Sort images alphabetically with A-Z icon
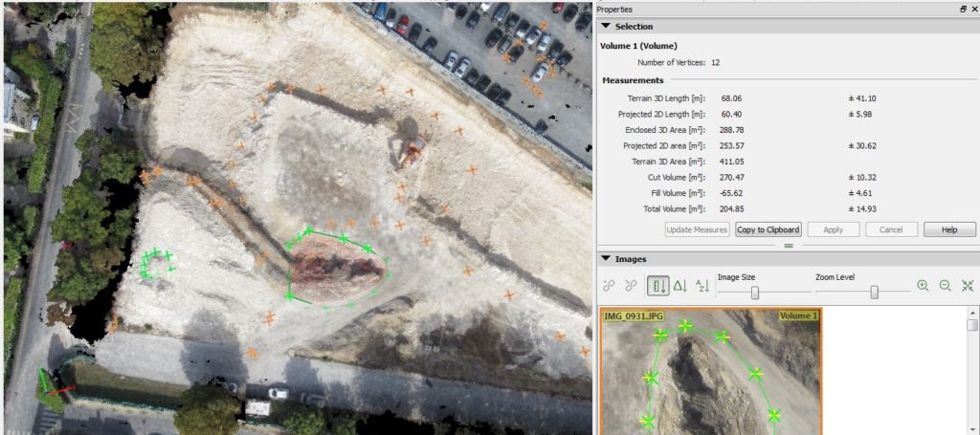Screen dimensions: 980x435 [x=702, y=286]
